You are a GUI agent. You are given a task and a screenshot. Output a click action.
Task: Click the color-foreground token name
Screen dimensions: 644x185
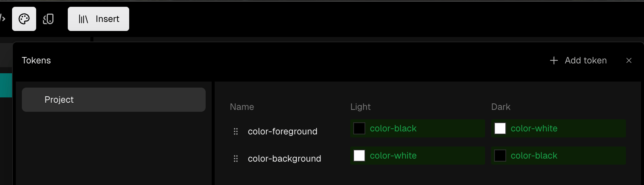[282, 131]
